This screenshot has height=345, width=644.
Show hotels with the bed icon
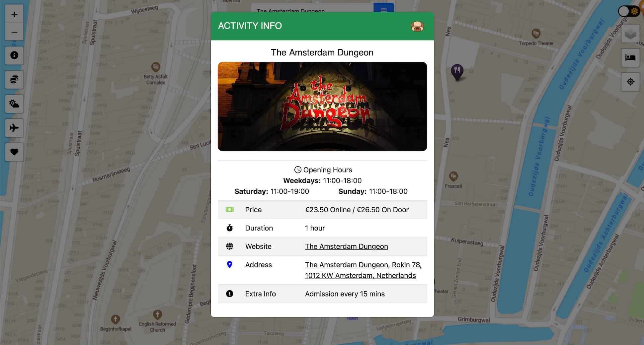(x=630, y=58)
